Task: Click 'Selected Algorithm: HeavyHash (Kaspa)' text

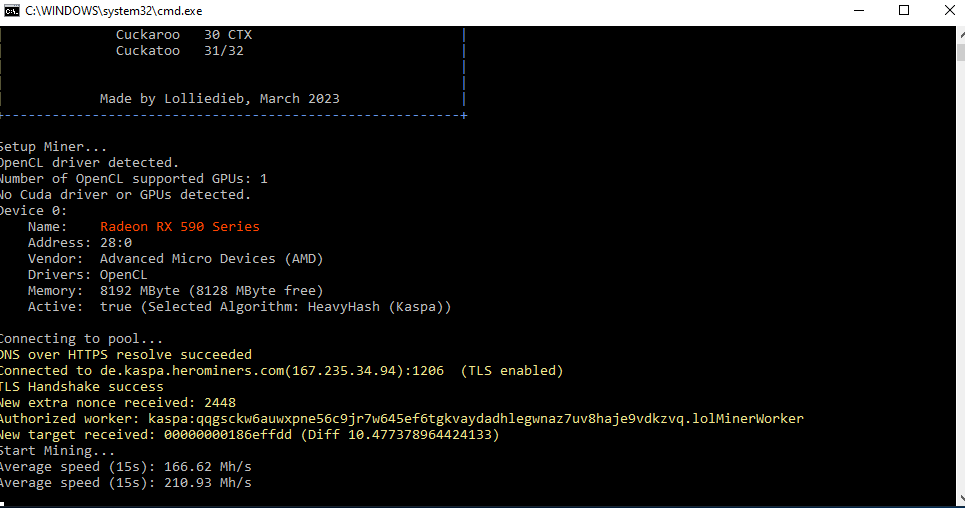Action: tap(296, 307)
